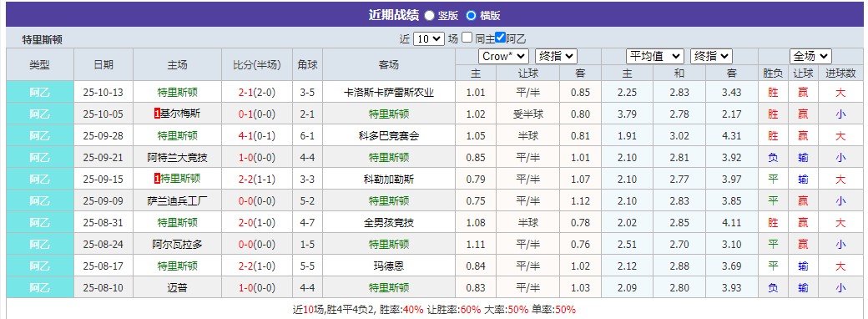Select the 横版 radio button
The image size is (868, 319).
[x=471, y=16]
